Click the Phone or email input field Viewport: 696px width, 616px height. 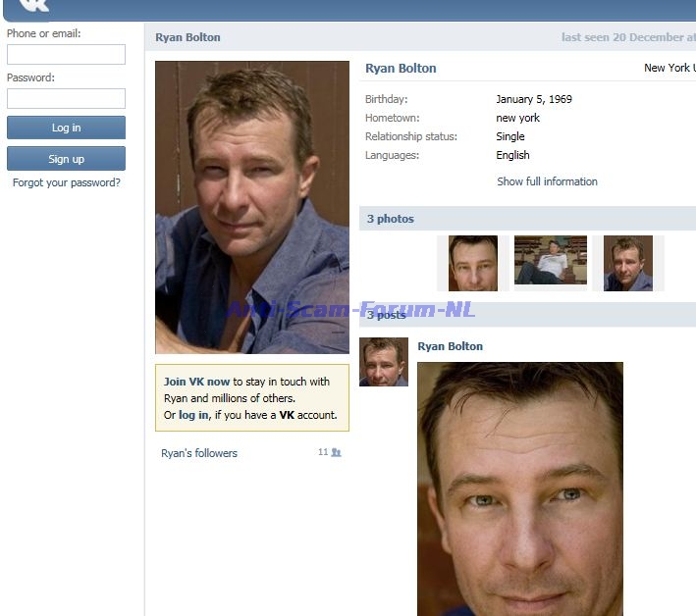pyautogui.click(x=66, y=55)
